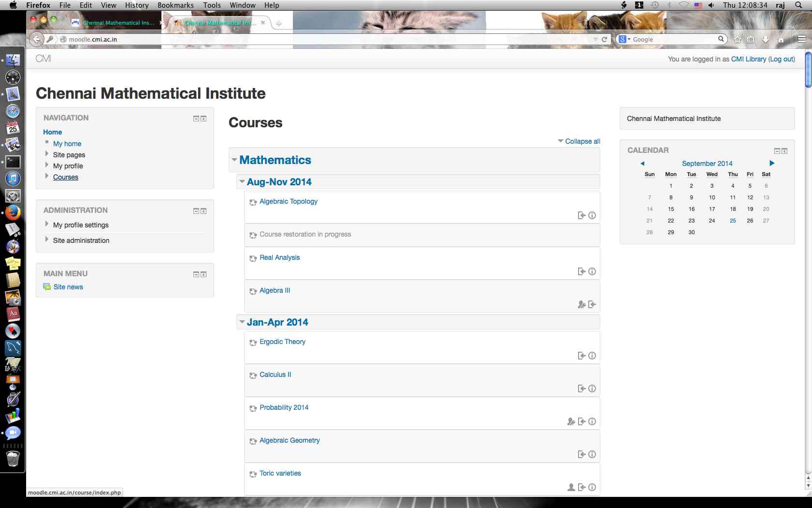Screen dimensions: 812x508
Task: Hide the Calendar block
Action: click(x=777, y=151)
